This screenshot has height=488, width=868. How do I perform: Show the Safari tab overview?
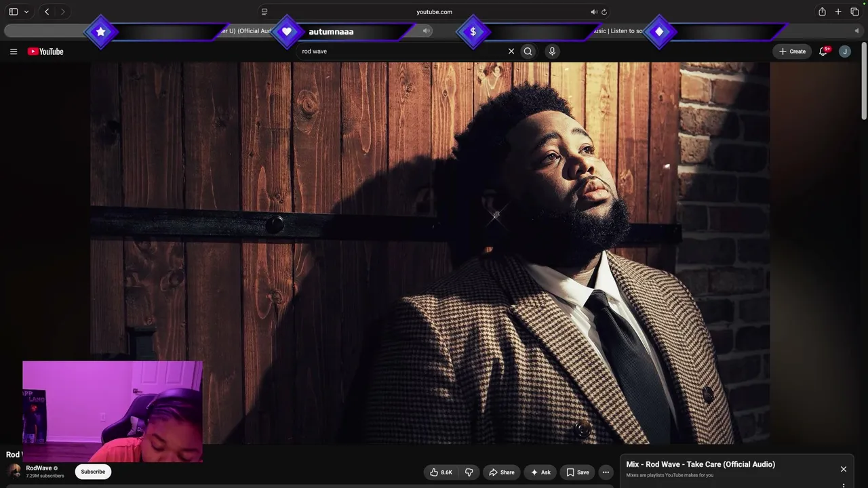854,12
